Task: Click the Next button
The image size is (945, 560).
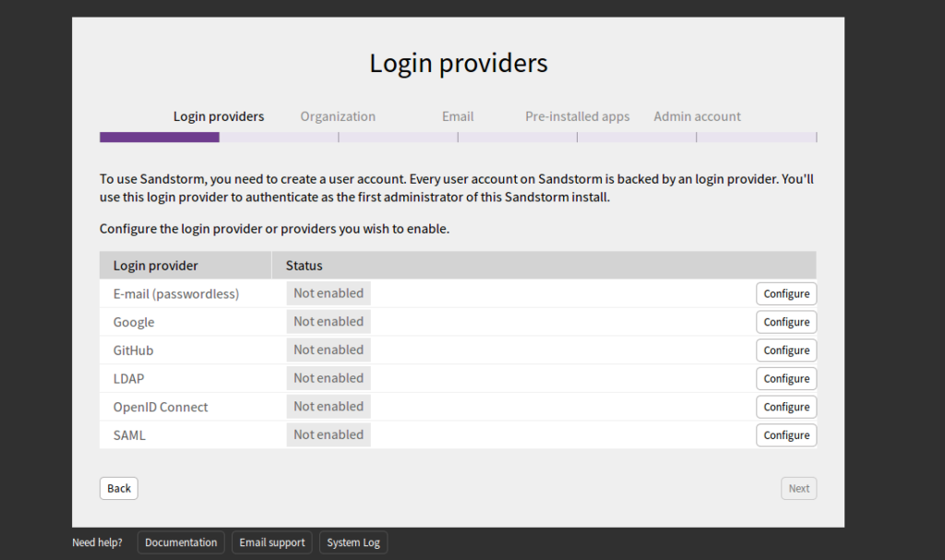Action: [x=798, y=488]
